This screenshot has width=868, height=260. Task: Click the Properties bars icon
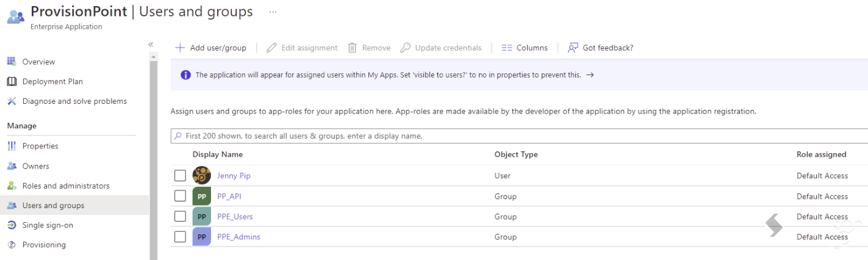tap(11, 146)
